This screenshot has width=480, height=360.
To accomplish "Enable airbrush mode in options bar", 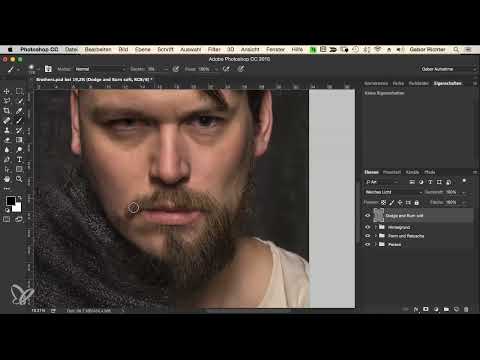I will [x=226, y=69].
